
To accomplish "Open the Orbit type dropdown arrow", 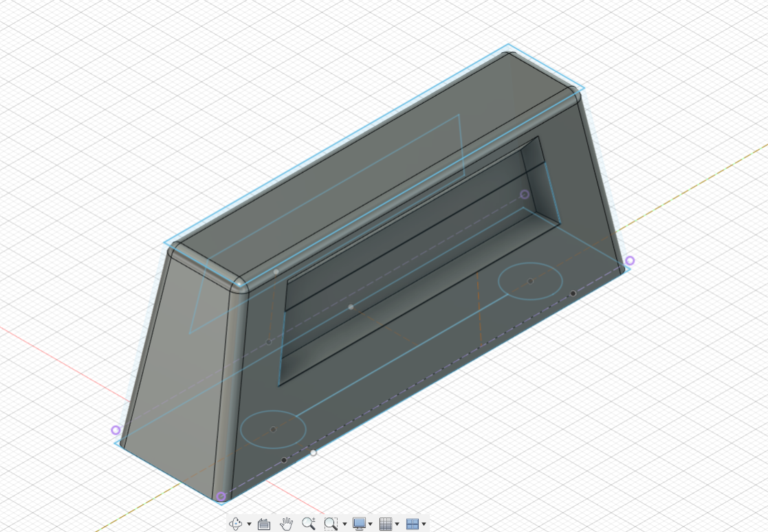I will coord(250,524).
